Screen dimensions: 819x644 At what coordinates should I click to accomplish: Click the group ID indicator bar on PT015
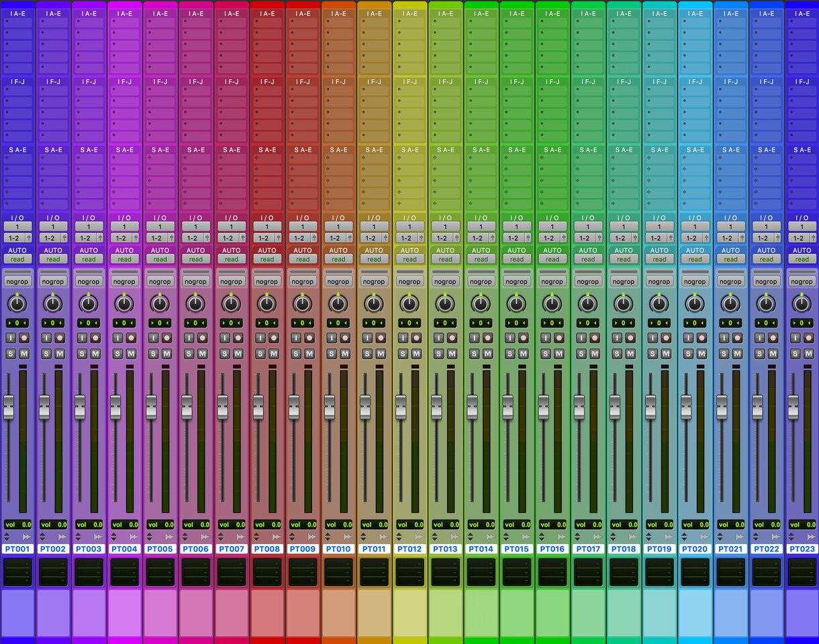coord(516,272)
